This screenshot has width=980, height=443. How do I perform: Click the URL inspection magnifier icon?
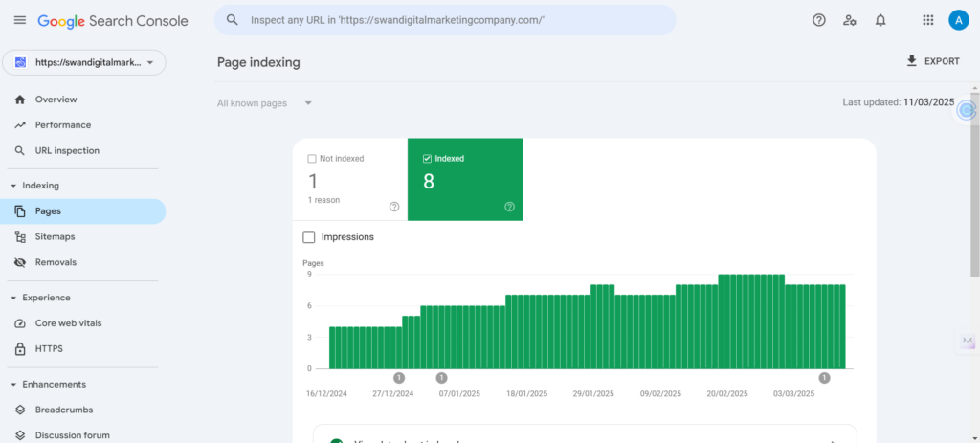(x=20, y=150)
